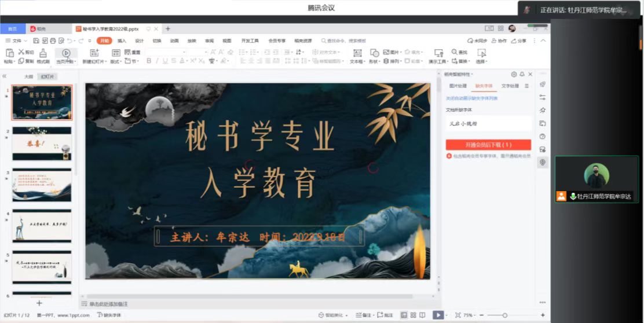Switch to normal view in status bar
644x323 pixels.
[403, 315]
